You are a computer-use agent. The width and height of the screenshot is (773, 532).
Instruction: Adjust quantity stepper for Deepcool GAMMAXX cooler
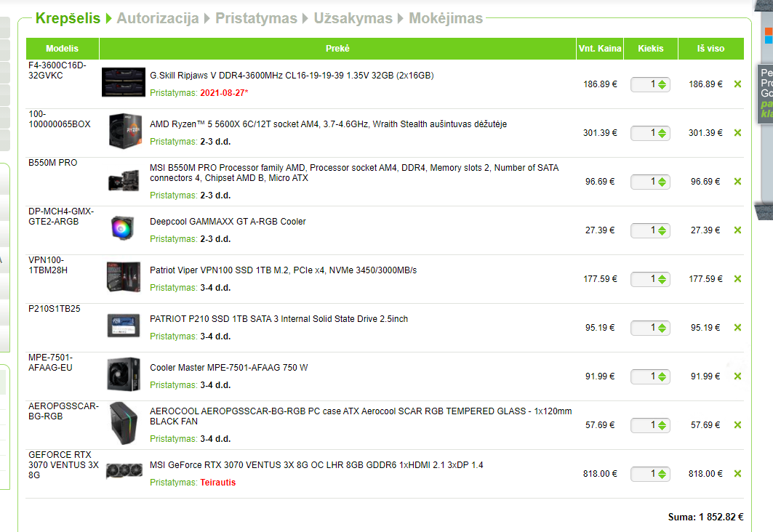(662, 230)
